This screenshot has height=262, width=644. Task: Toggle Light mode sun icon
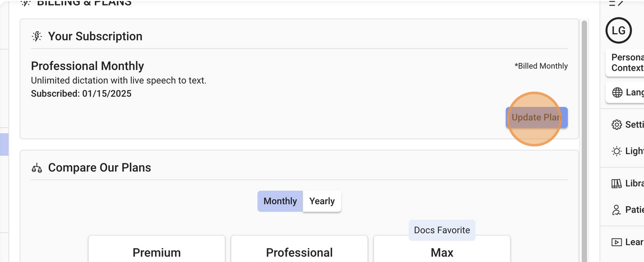[617, 151]
